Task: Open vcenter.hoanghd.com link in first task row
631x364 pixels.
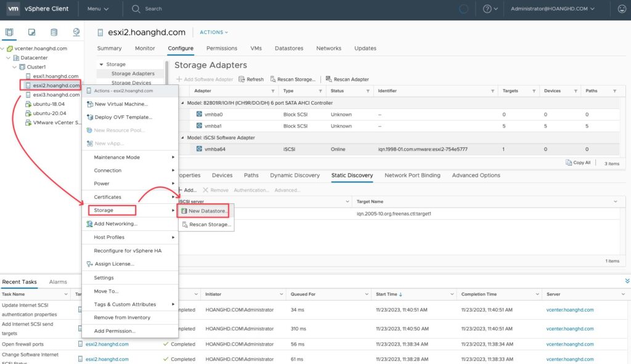Action: tap(570, 310)
